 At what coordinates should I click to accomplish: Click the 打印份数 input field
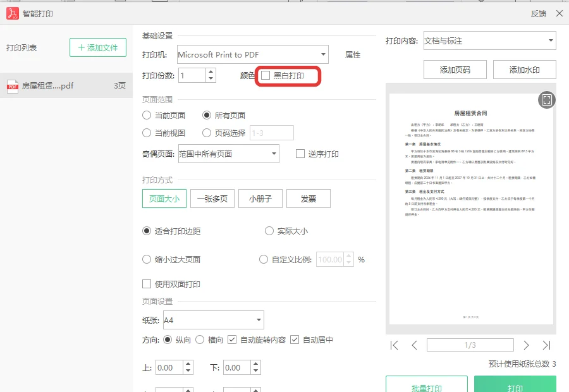point(192,75)
